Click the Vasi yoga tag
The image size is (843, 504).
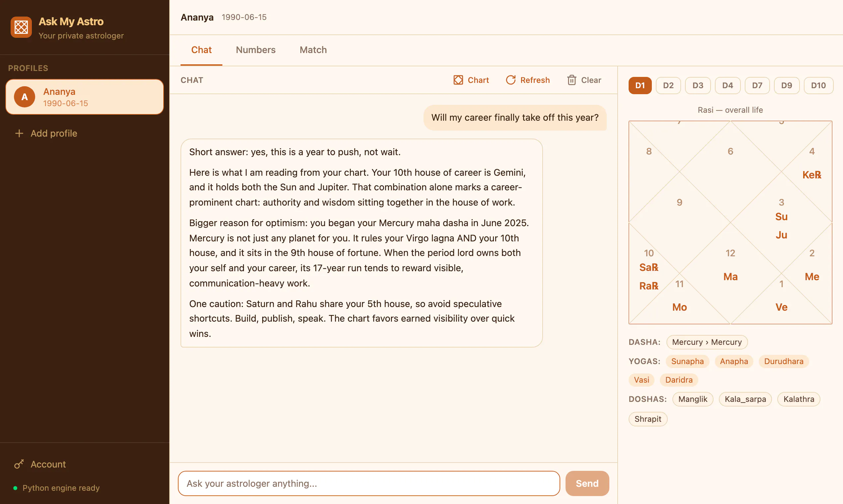(x=642, y=380)
